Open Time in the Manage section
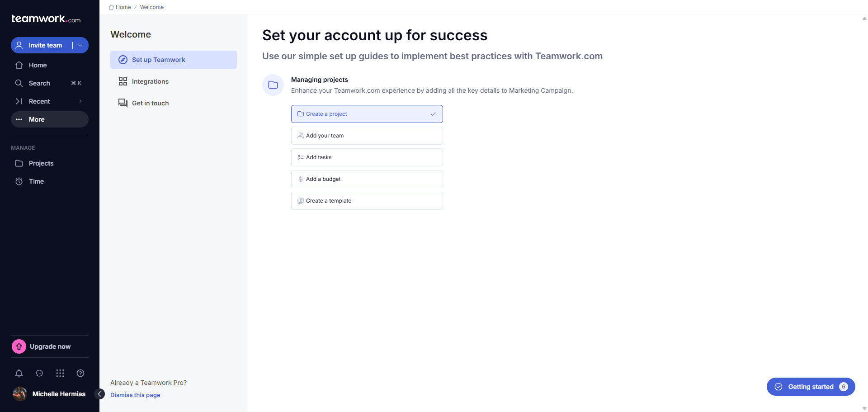The width and height of the screenshot is (868, 412). pos(36,181)
